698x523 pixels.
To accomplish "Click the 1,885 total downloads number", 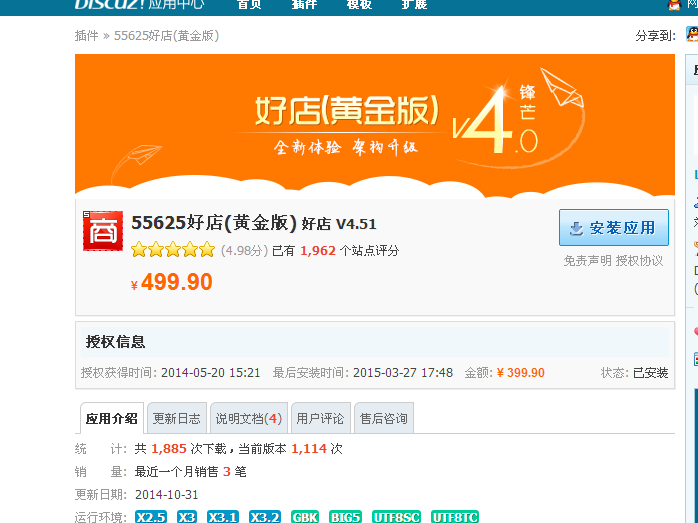I will click(x=169, y=449).
